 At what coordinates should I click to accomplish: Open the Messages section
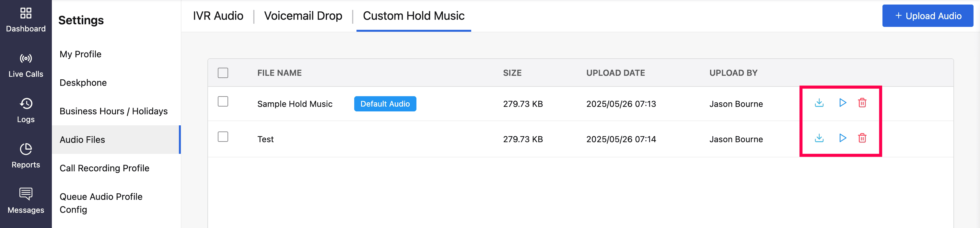click(x=26, y=201)
